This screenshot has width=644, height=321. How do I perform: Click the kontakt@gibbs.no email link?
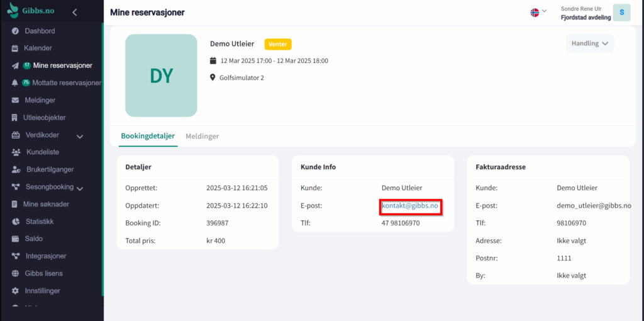pos(410,206)
